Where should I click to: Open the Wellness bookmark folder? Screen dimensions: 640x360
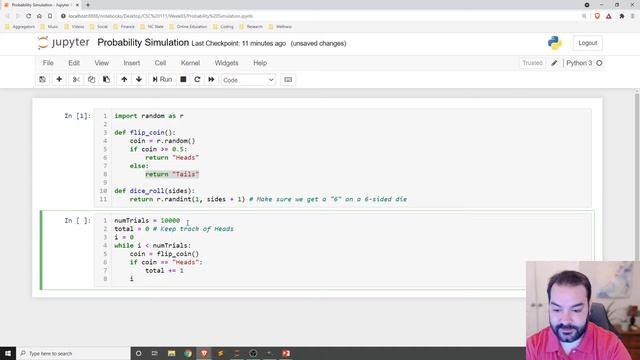280,27
